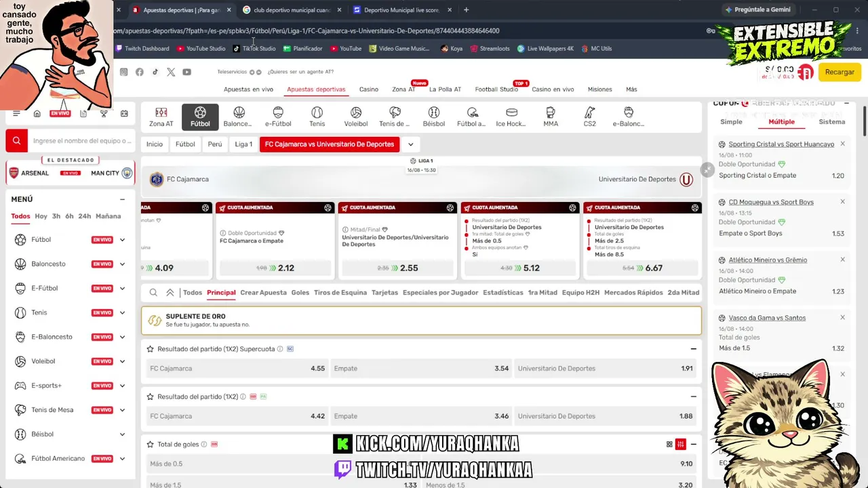Collapse all markets with double-chevron icon
The height and width of the screenshot is (488, 868).
click(170, 293)
